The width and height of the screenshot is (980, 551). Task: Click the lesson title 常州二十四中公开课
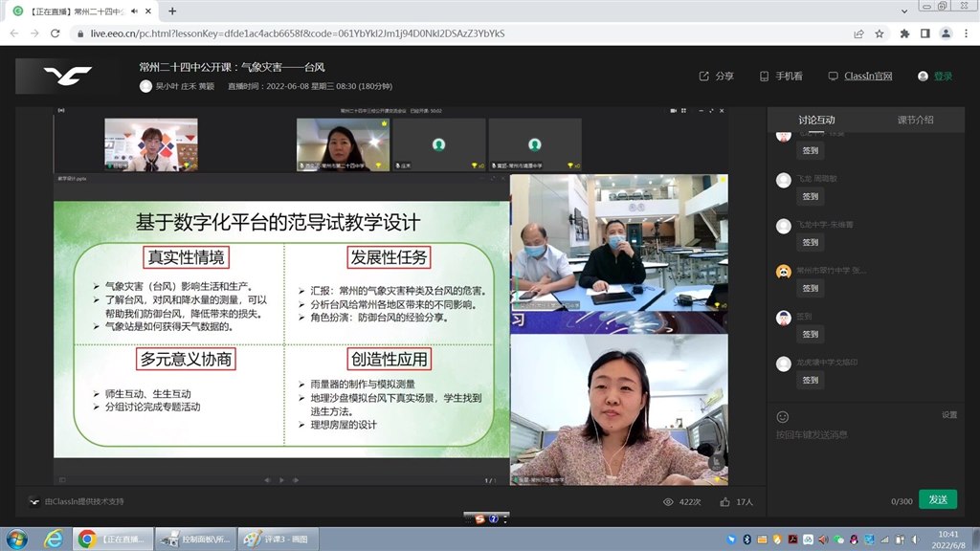tap(232, 67)
